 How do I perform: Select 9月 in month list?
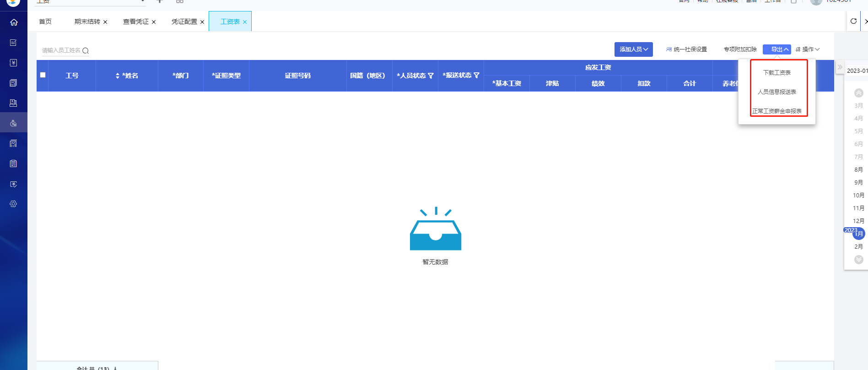click(858, 183)
